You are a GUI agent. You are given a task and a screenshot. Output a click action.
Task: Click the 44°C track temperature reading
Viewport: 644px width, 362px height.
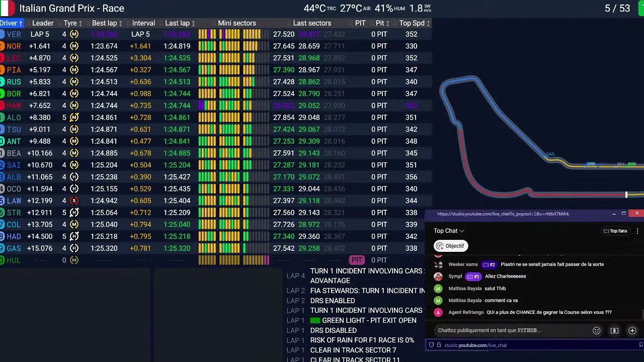click(320, 8)
